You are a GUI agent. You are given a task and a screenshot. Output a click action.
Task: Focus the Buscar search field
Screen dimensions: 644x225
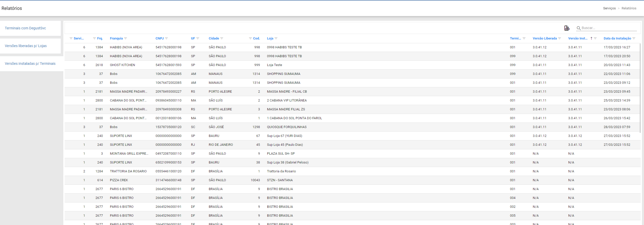tap(609, 28)
